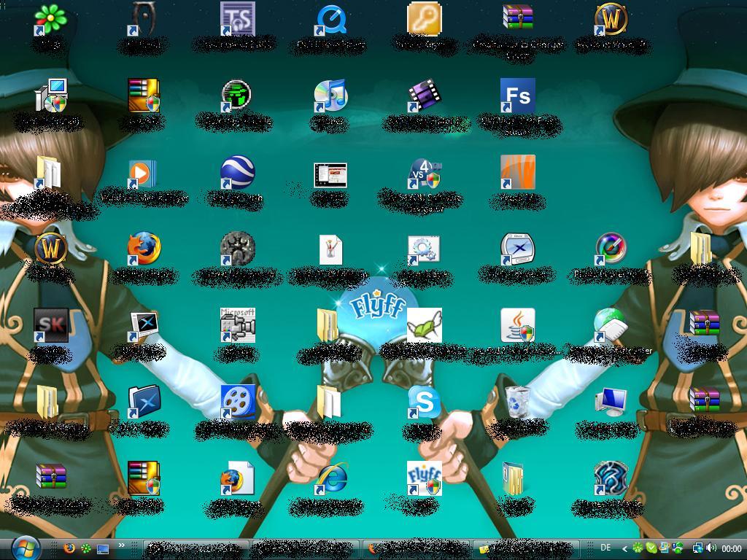Launch the Mozilla Firefox desktop shortcut

(144, 248)
